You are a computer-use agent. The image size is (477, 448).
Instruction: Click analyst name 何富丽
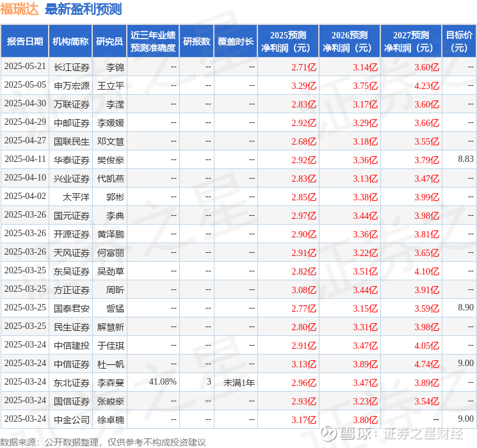pos(110,253)
